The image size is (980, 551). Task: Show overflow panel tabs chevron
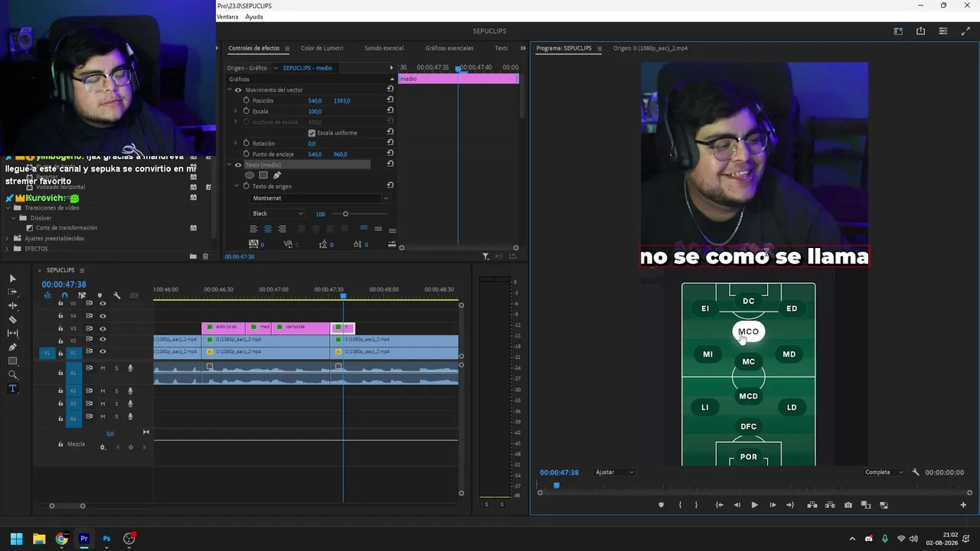click(x=523, y=48)
